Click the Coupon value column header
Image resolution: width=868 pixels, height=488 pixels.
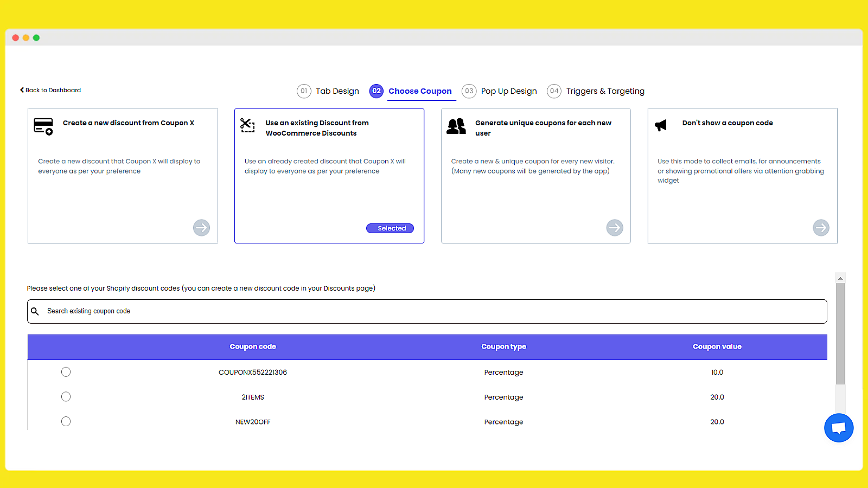coord(717,346)
